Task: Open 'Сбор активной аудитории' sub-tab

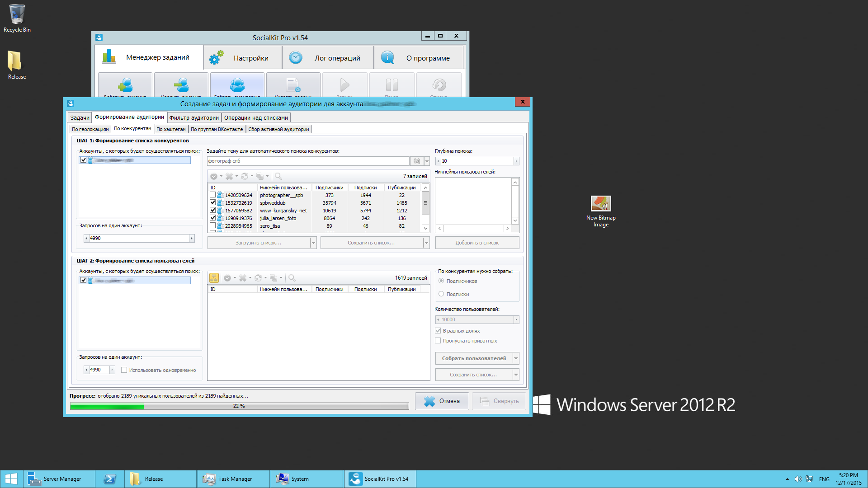Action: coord(278,129)
